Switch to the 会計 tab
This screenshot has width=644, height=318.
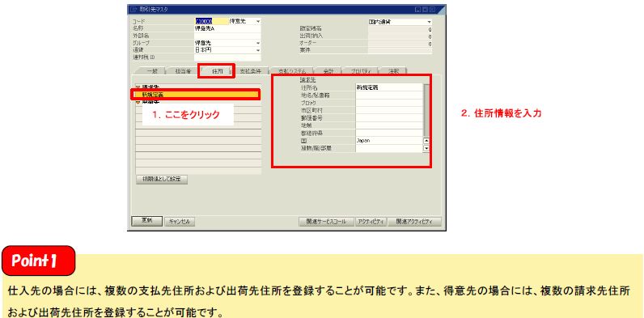pos(328,71)
